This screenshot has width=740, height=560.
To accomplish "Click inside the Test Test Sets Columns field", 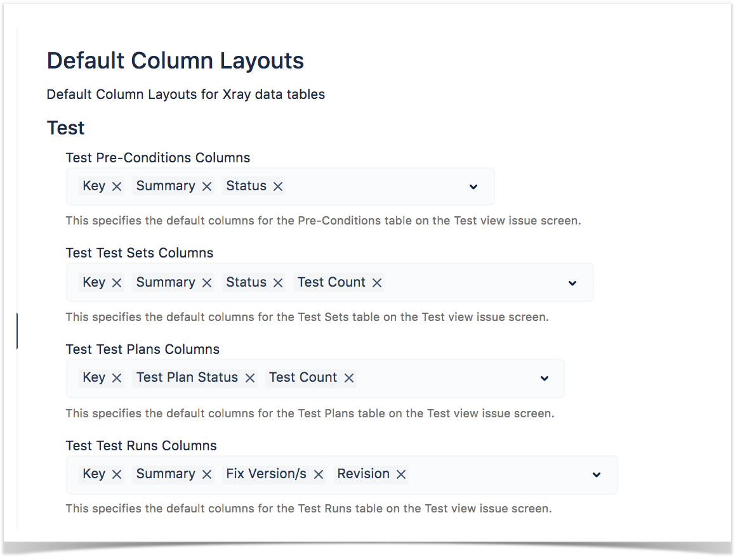I will tap(330, 282).
